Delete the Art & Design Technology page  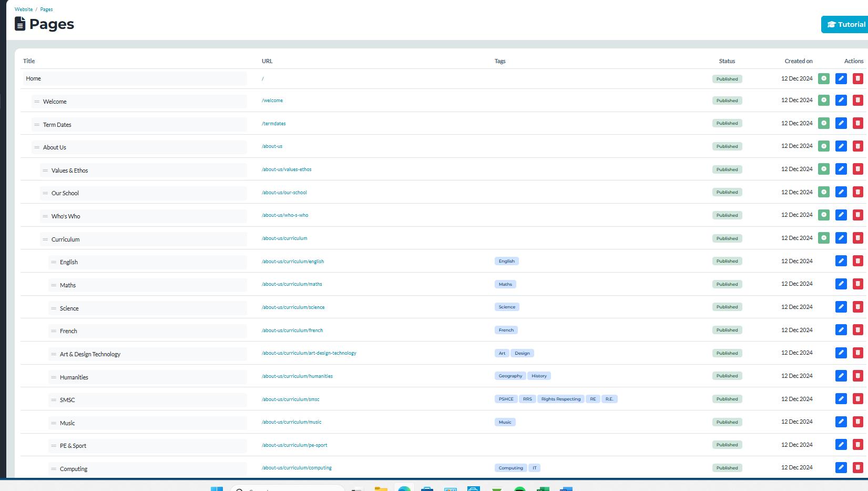click(x=858, y=353)
